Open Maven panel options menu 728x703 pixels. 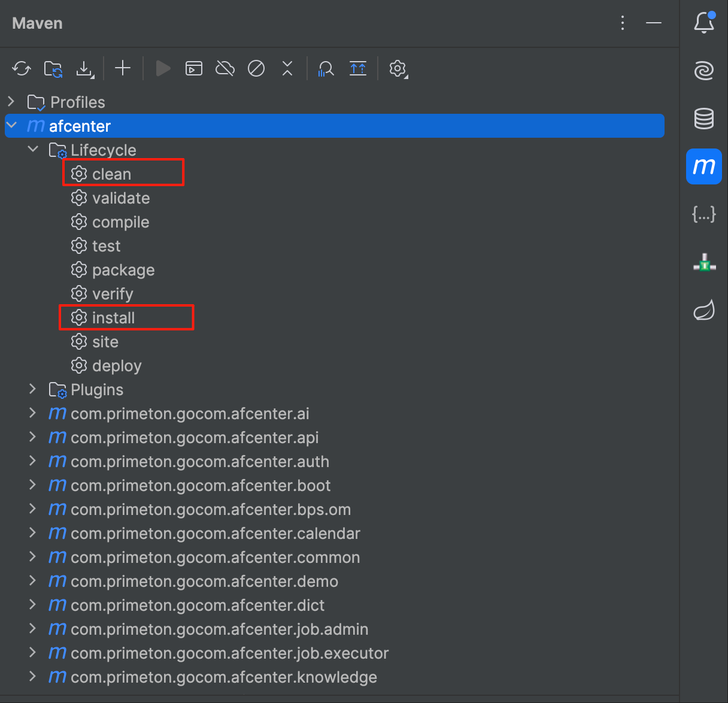pyautogui.click(x=623, y=23)
